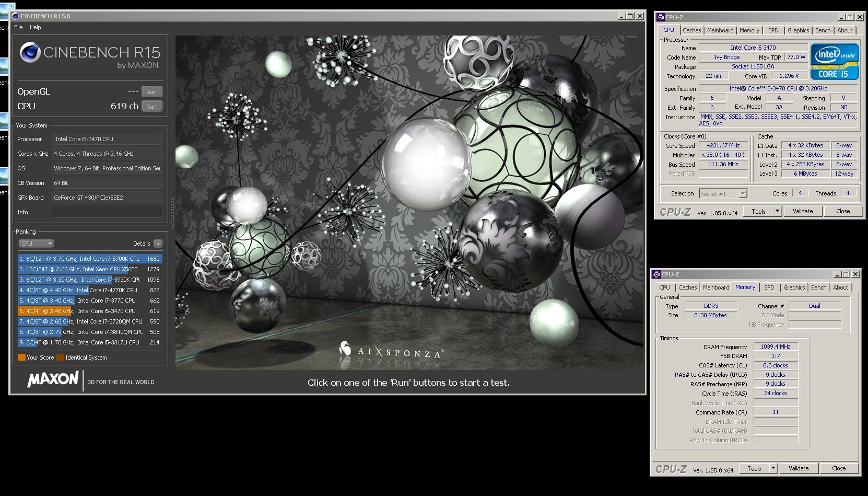Click the rendered scene preview image

click(410, 203)
